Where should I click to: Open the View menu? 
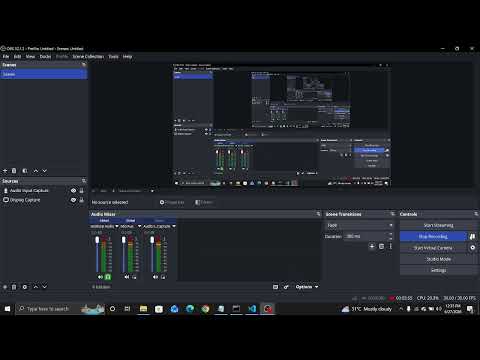(x=30, y=56)
